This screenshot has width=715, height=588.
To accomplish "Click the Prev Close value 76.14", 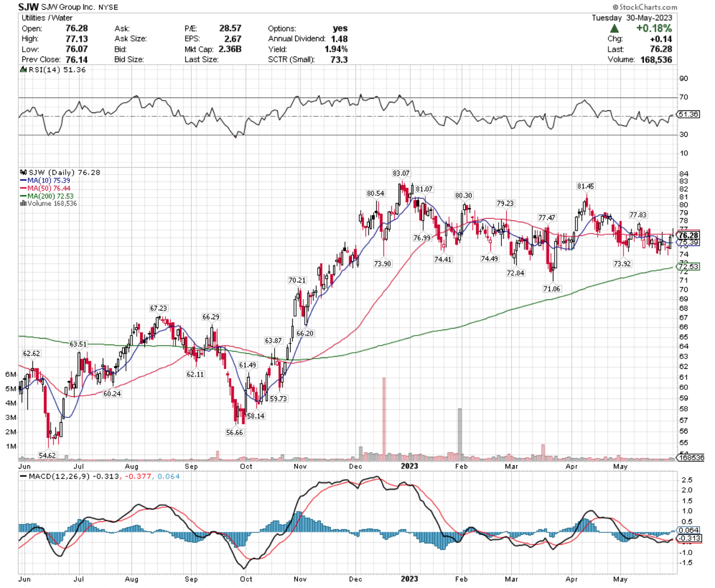I will 76,59.
